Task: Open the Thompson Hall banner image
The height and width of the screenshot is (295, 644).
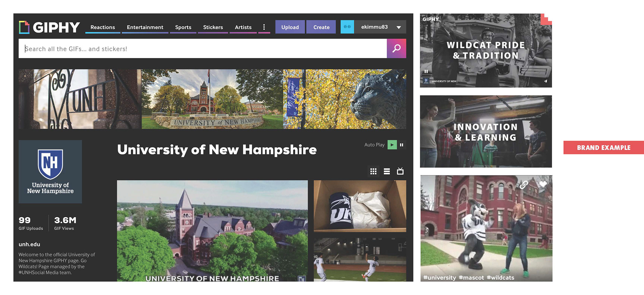Action: 212,99
